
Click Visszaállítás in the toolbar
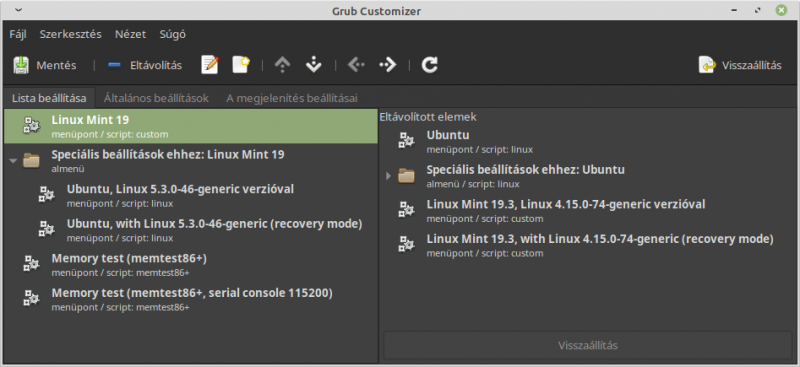click(x=740, y=65)
